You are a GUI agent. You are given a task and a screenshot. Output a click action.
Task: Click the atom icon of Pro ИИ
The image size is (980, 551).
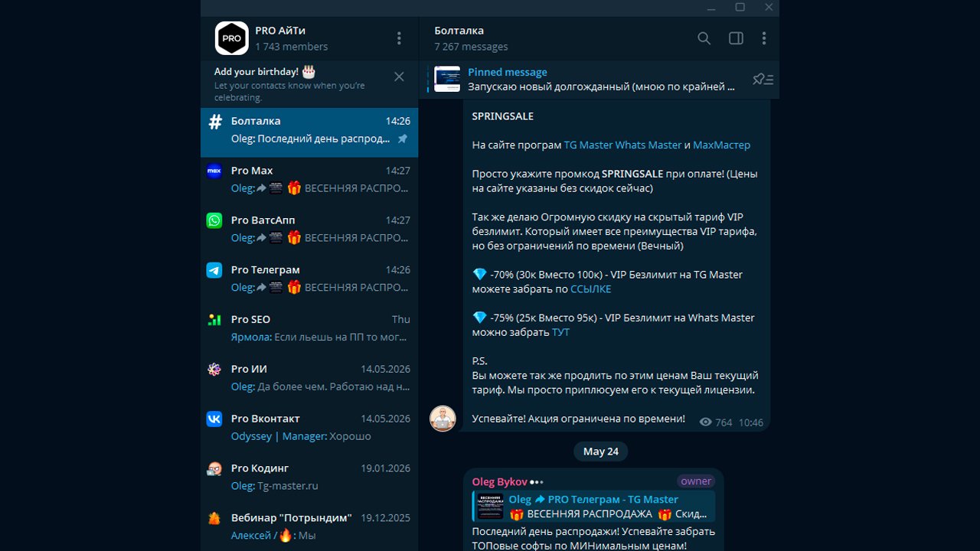214,370
